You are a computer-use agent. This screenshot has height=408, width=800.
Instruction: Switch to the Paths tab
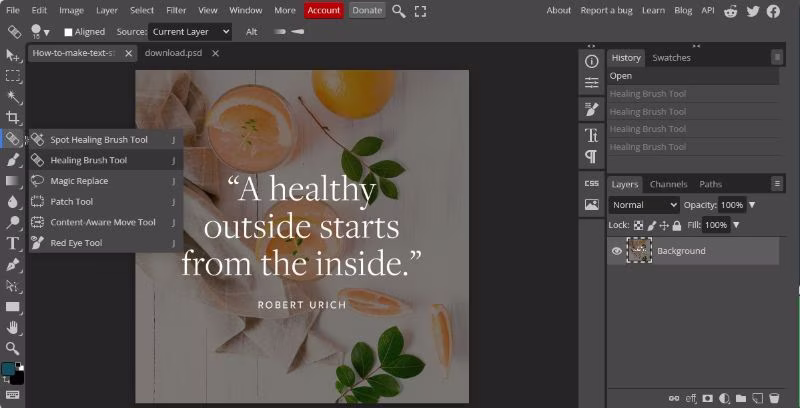(710, 184)
